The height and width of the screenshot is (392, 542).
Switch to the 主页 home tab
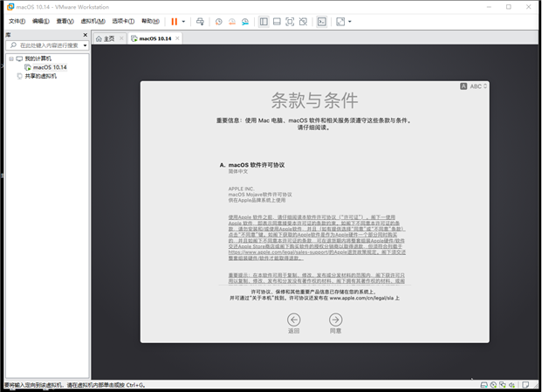pyautogui.click(x=106, y=38)
